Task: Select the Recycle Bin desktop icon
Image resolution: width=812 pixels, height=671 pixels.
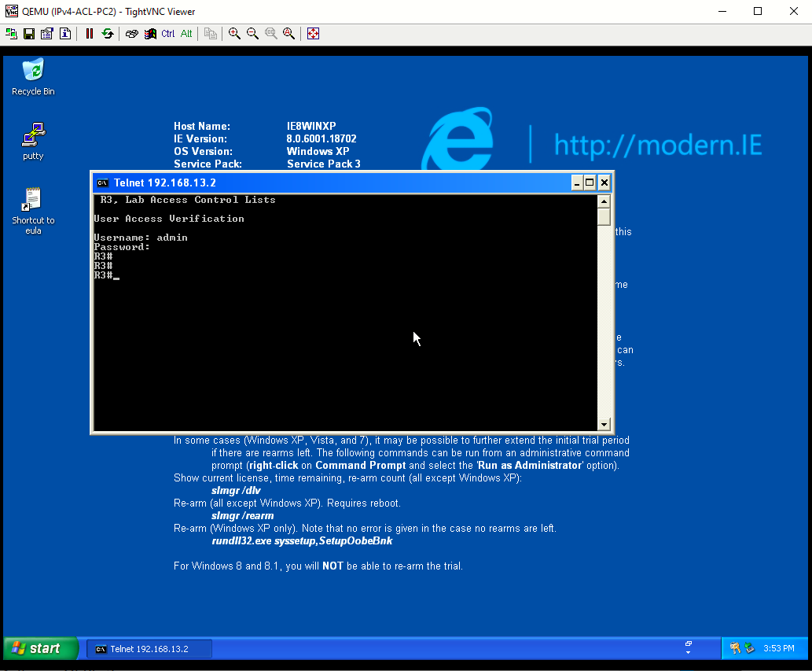Action: point(33,77)
